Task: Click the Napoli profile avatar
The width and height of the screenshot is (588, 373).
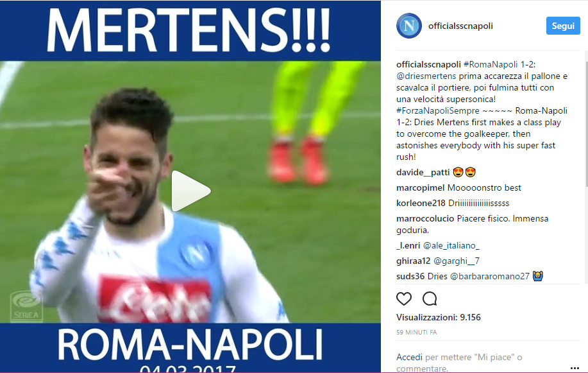Action: click(x=408, y=26)
